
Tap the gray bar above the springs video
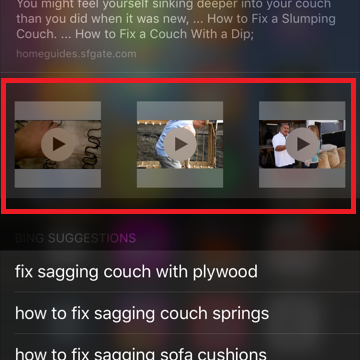tap(58, 111)
